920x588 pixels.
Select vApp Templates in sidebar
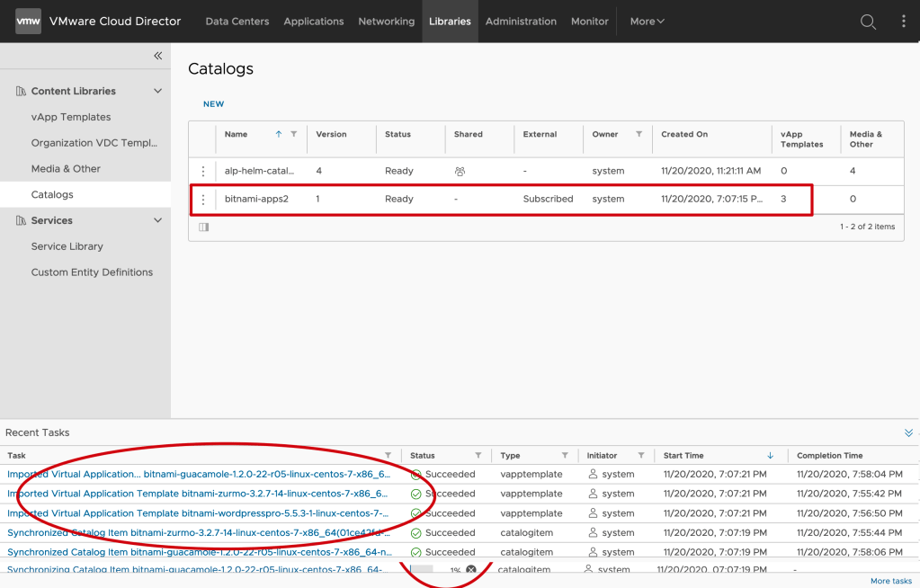(71, 117)
